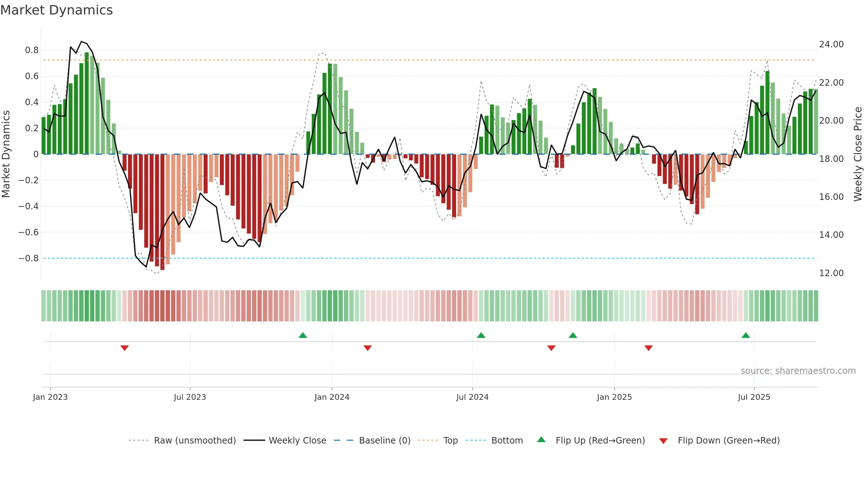
Task: Toggle Flip Up (Red→Green) legend entry
Action: coord(591,440)
